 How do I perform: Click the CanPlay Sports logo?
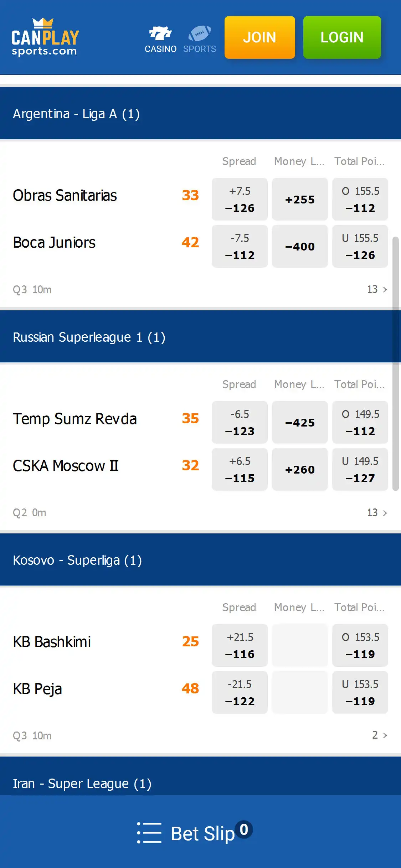click(45, 38)
